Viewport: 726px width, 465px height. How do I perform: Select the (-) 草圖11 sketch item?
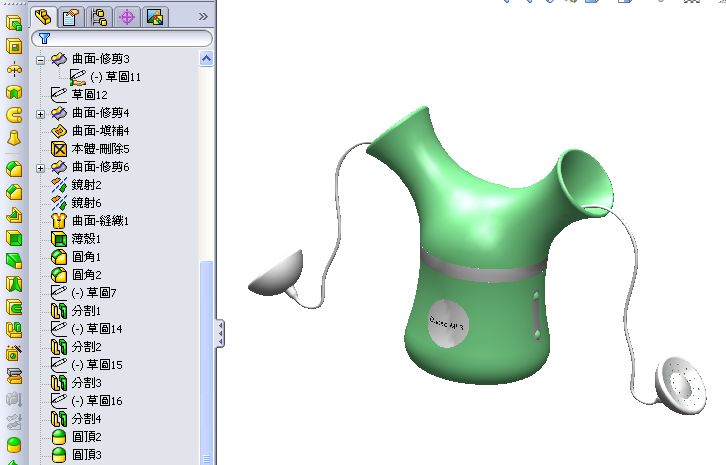point(104,77)
